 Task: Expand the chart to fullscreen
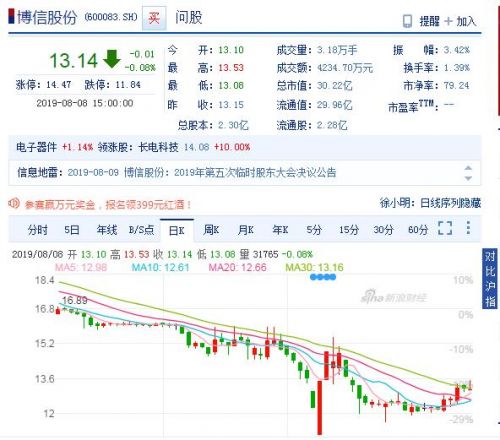coord(445,228)
